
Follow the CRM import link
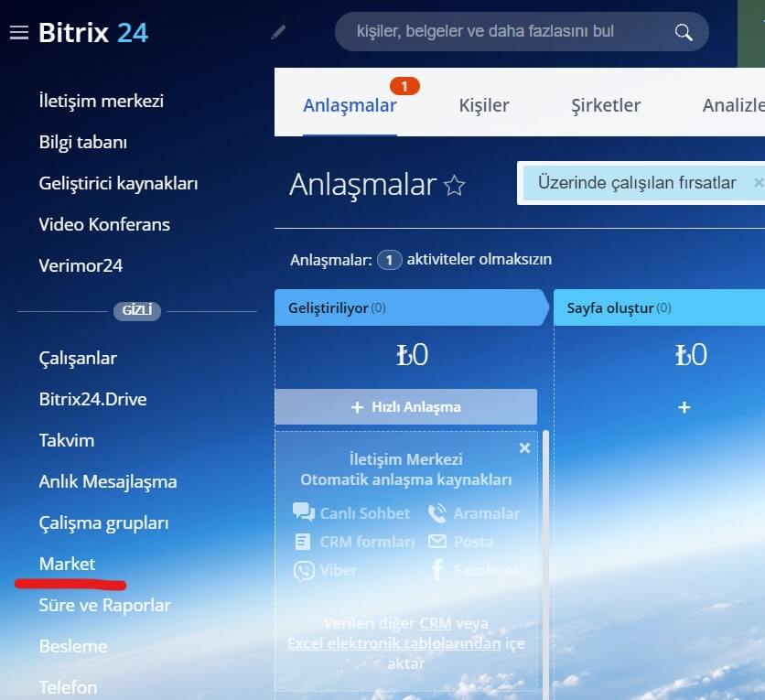pyautogui.click(x=436, y=623)
